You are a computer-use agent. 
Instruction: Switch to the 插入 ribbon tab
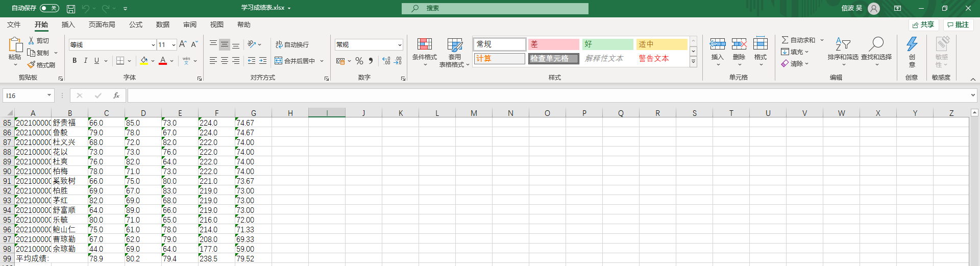click(68, 25)
